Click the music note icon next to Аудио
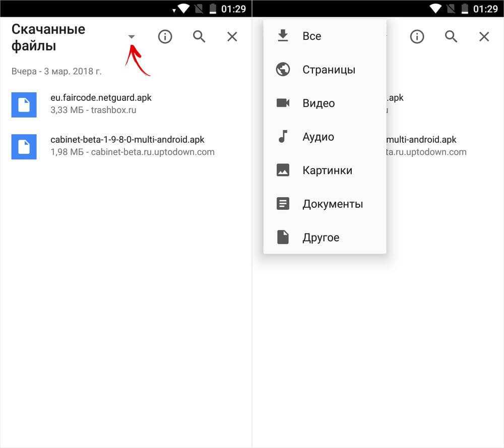Screen dimensions: 504x448 [283, 137]
